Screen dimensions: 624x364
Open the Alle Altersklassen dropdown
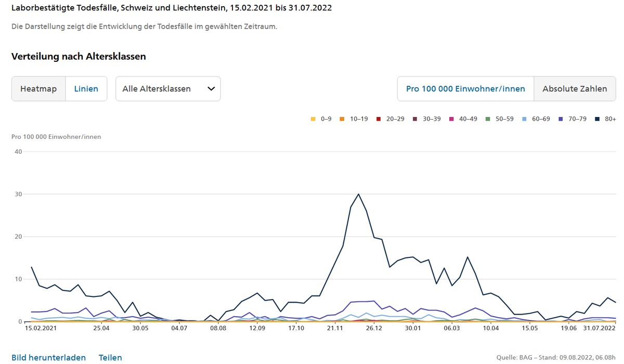[x=167, y=89]
